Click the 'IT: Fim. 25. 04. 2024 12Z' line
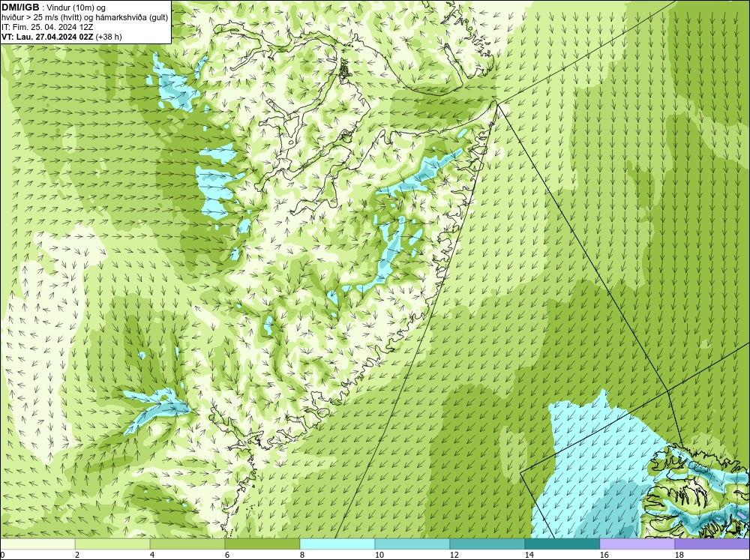The height and width of the screenshot is (560, 750). (x=47, y=27)
